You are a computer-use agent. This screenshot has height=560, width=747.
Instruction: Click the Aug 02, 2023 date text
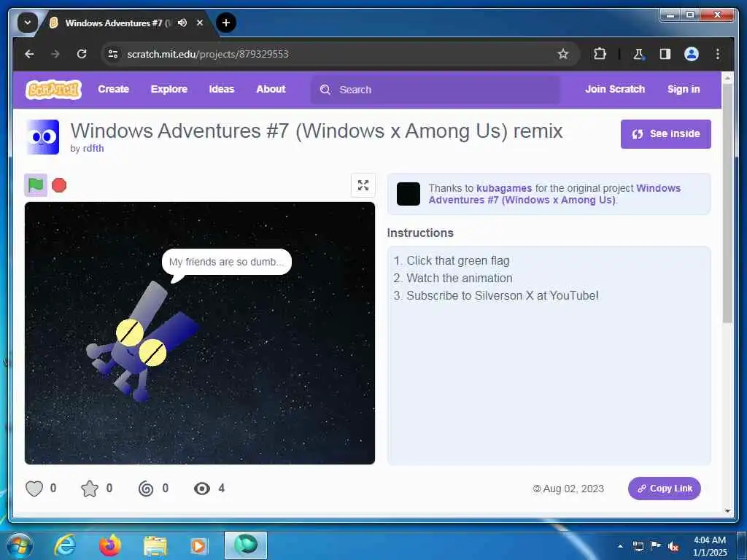[x=573, y=489]
